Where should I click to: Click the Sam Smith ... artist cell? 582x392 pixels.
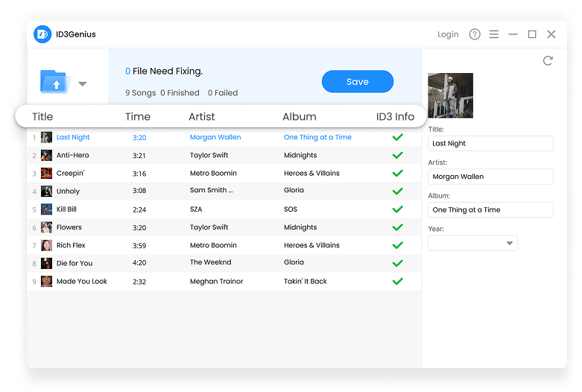(x=211, y=190)
